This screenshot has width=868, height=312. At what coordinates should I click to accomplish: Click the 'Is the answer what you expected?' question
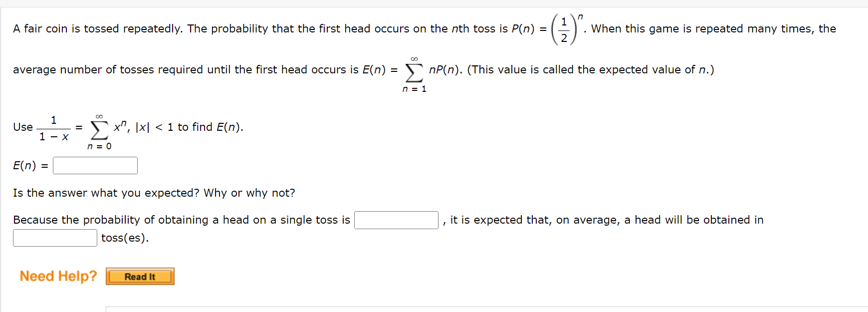[154, 193]
